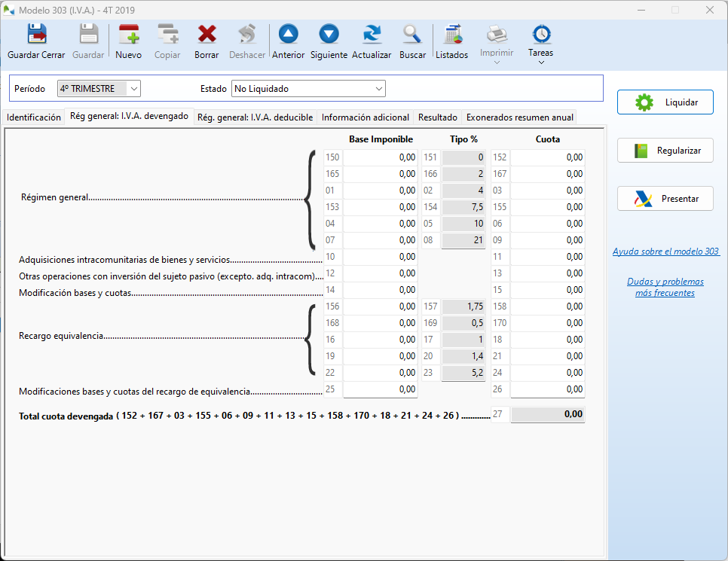Open Dudas y problemas más frecuentes link
This screenshot has width=728, height=561.
665,287
